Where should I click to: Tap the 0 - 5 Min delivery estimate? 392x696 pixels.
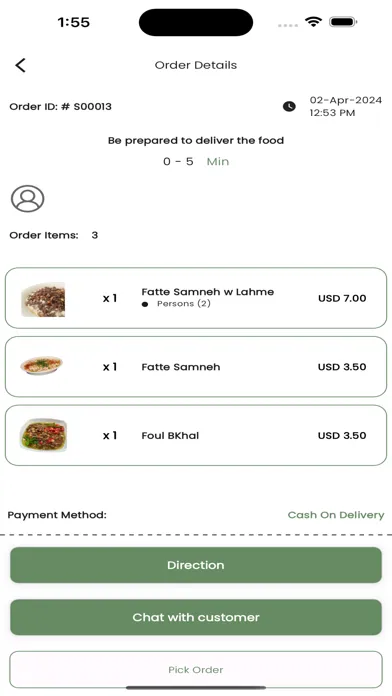tap(196, 161)
